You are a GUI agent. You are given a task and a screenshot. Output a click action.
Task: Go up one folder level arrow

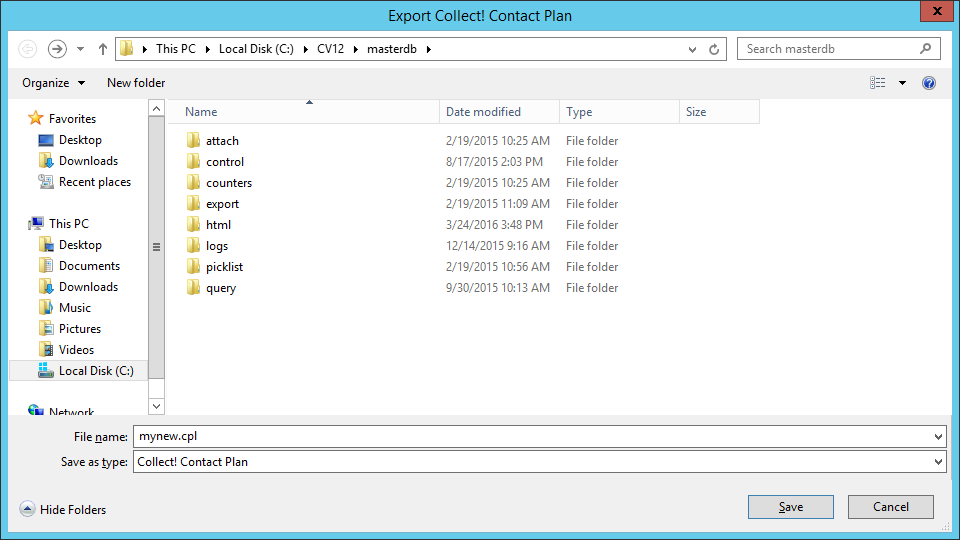pyautogui.click(x=103, y=49)
